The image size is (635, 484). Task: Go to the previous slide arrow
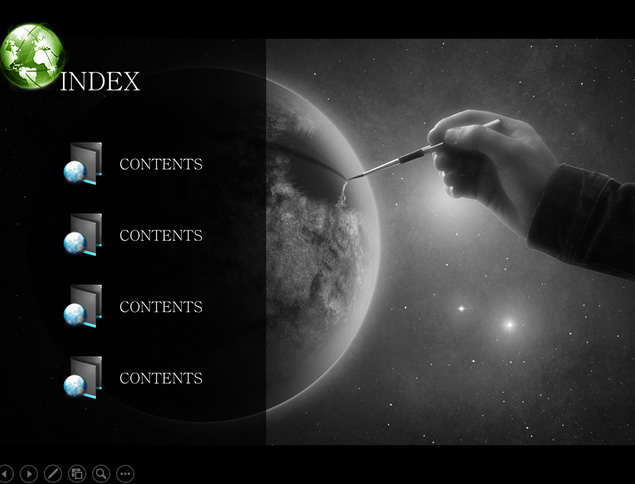6,473
